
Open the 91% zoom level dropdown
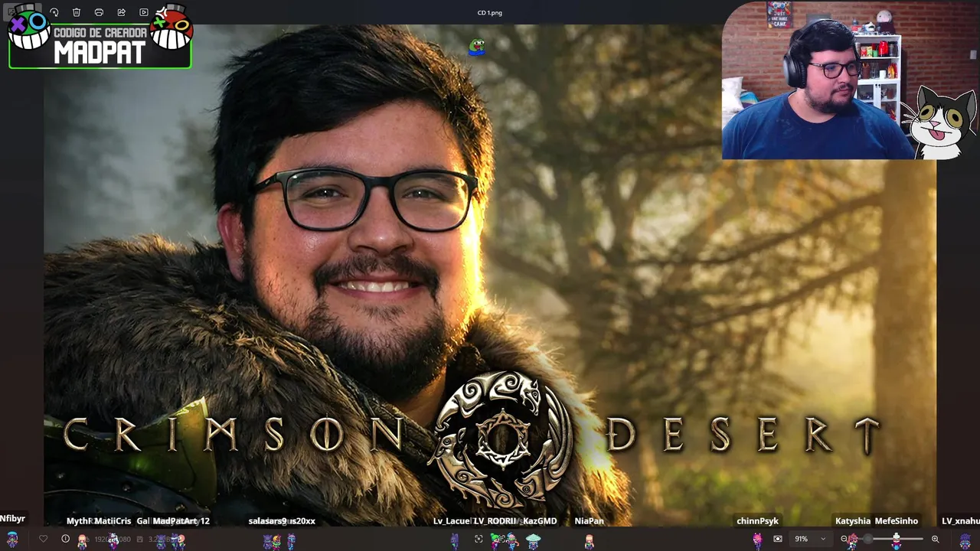(810, 539)
